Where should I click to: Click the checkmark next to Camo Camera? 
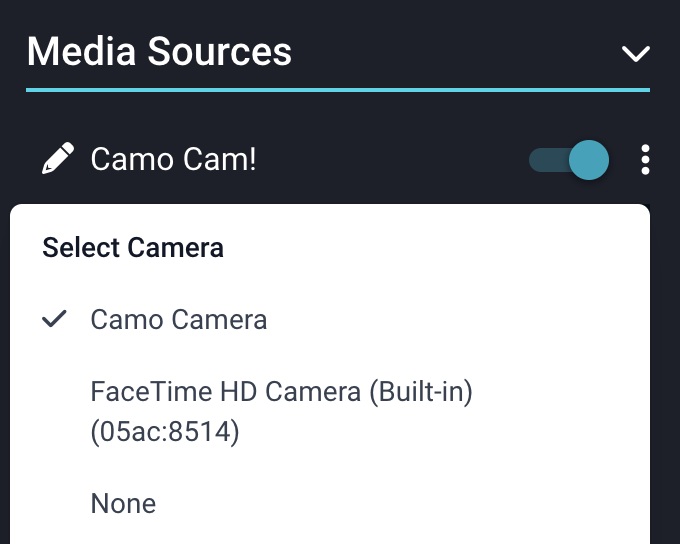coord(56,319)
